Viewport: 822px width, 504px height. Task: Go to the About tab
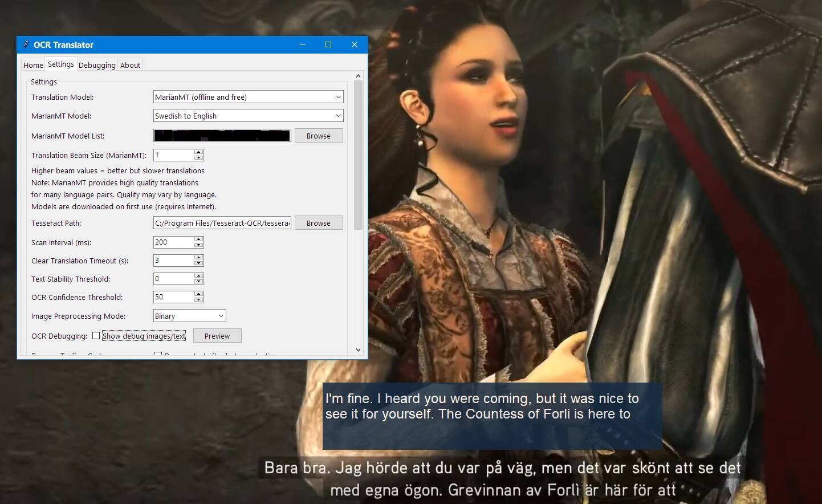[x=130, y=65]
